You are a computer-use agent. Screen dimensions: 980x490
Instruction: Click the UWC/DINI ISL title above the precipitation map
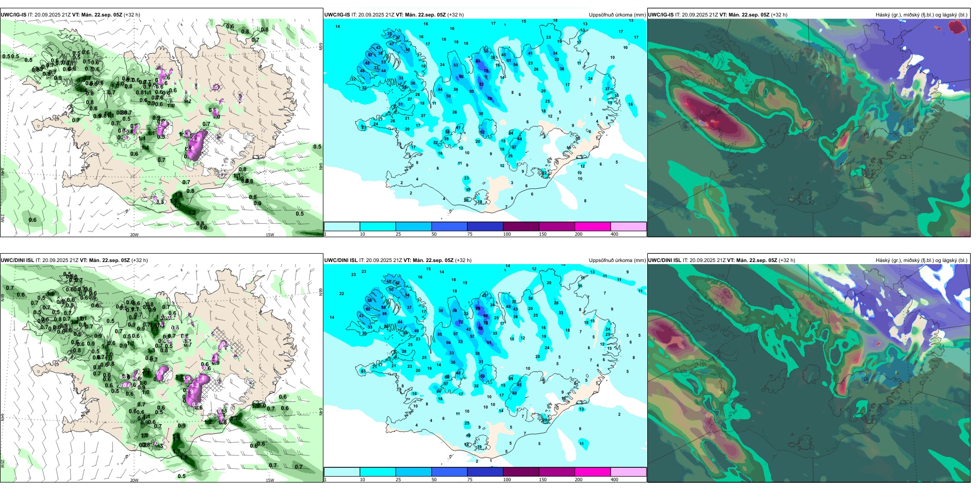tap(398, 260)
